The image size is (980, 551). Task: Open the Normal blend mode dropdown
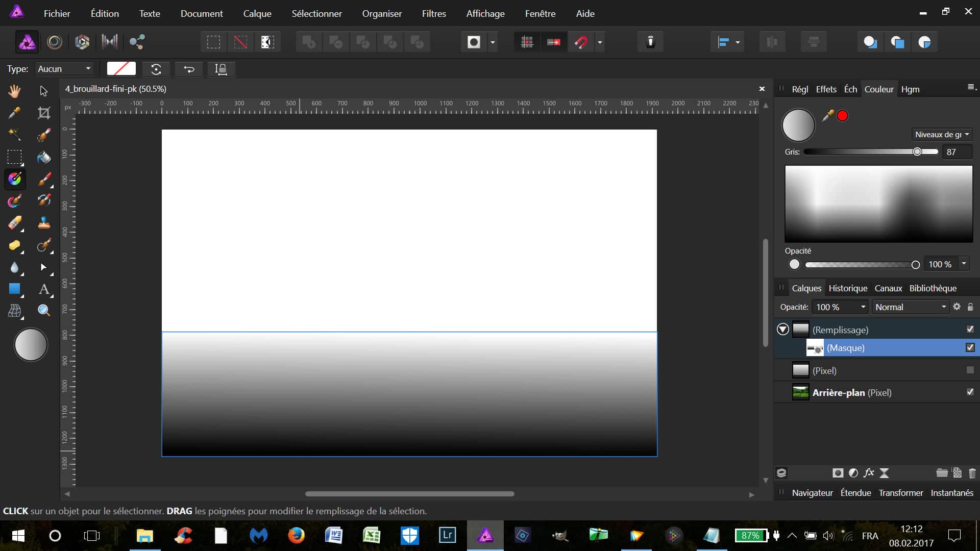tap(911, 307)
